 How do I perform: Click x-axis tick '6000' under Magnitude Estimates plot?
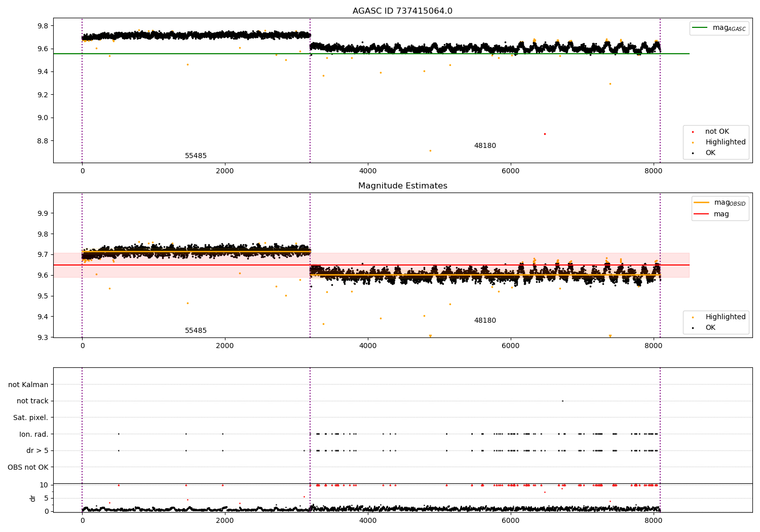511,346
